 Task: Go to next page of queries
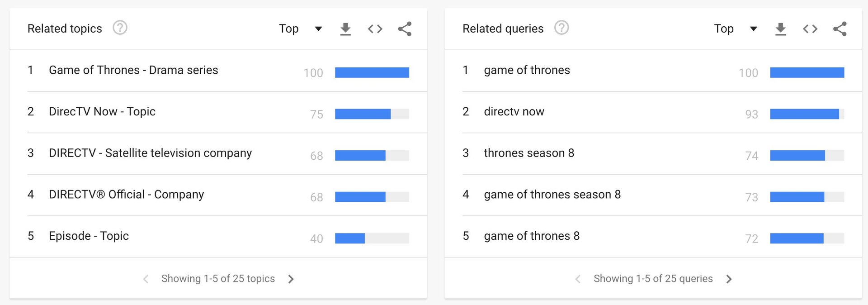point(729,279)
